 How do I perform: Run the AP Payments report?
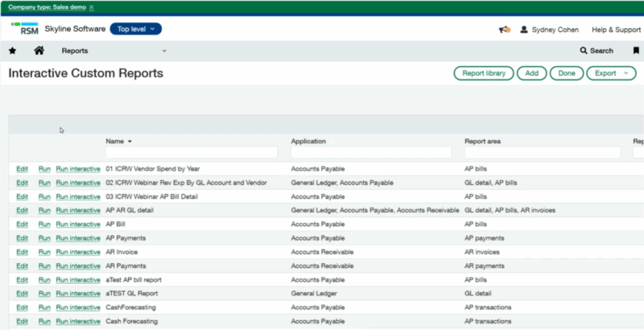(x=44, y=238)
